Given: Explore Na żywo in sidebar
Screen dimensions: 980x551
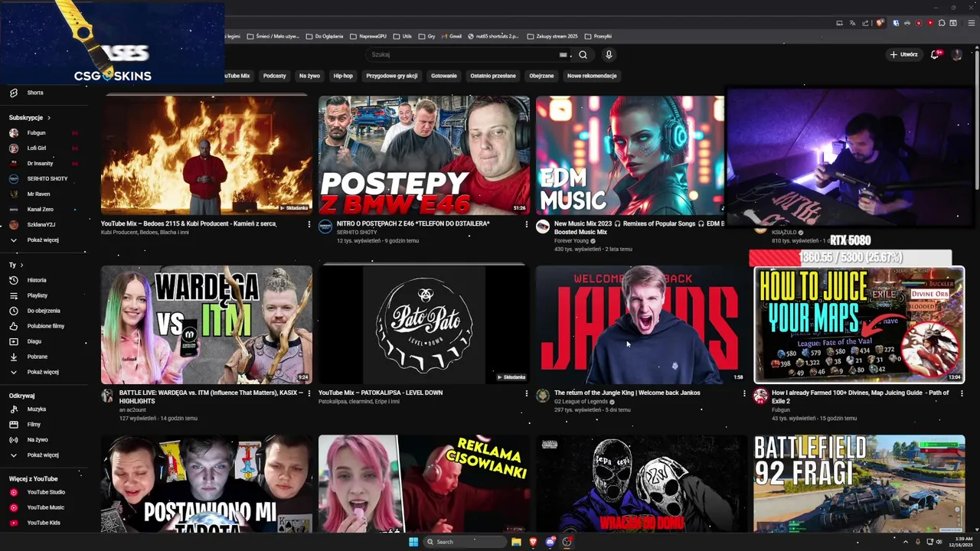Looking at the screenshot, I should (38, 440).
